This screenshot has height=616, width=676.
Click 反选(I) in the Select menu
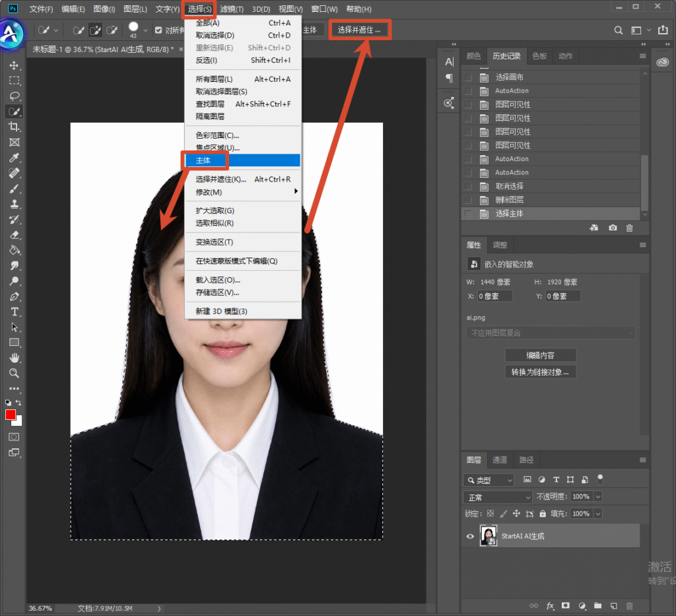pos(243,60)
